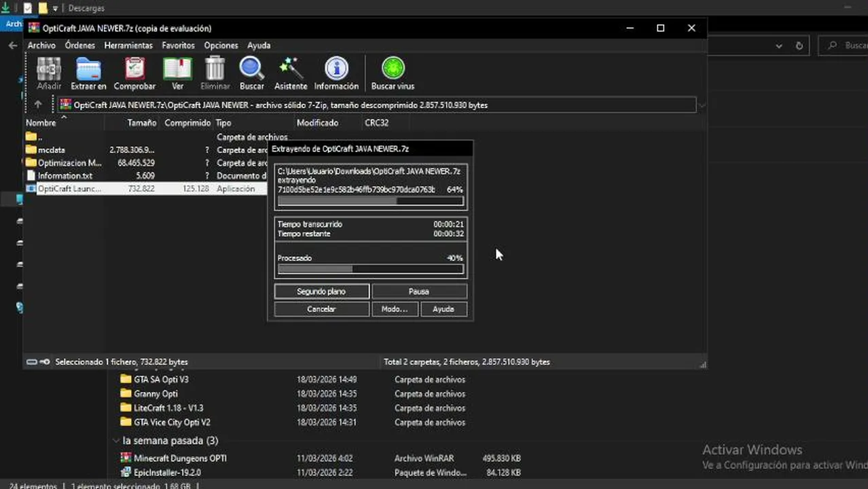Click the WinRAR title bar app icon
This screenshot has width=868, height=489.
point(33,28)
